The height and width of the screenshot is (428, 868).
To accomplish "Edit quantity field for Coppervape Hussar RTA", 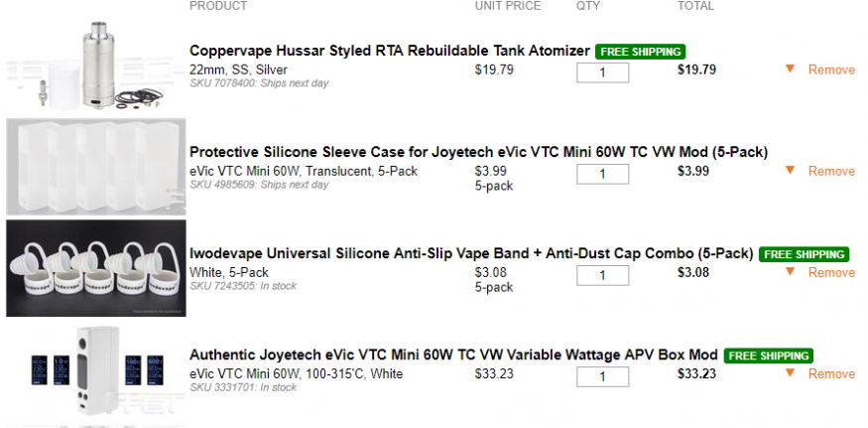I will (x=602, y=72).
